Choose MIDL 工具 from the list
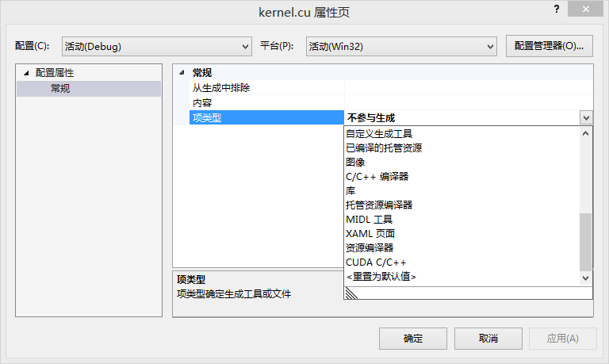Image resolution: width=609 pixels, height=364 pixels. (x=462, y=220)
